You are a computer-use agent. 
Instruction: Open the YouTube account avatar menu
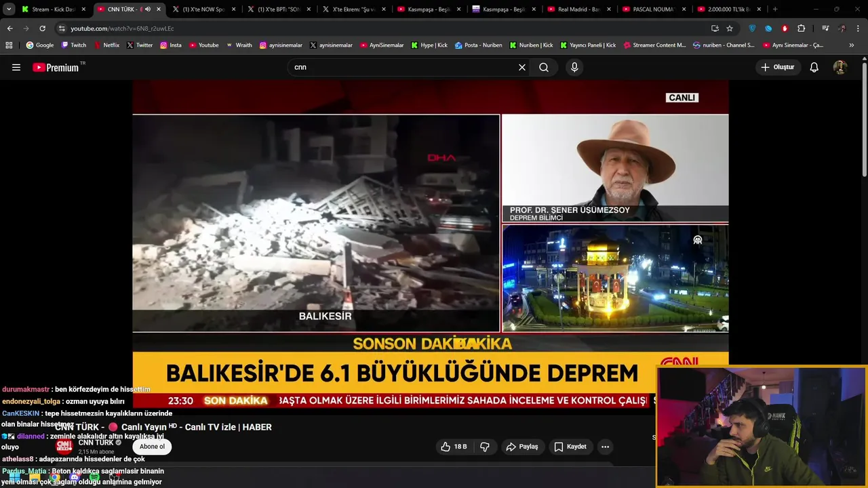pos(840,67)
